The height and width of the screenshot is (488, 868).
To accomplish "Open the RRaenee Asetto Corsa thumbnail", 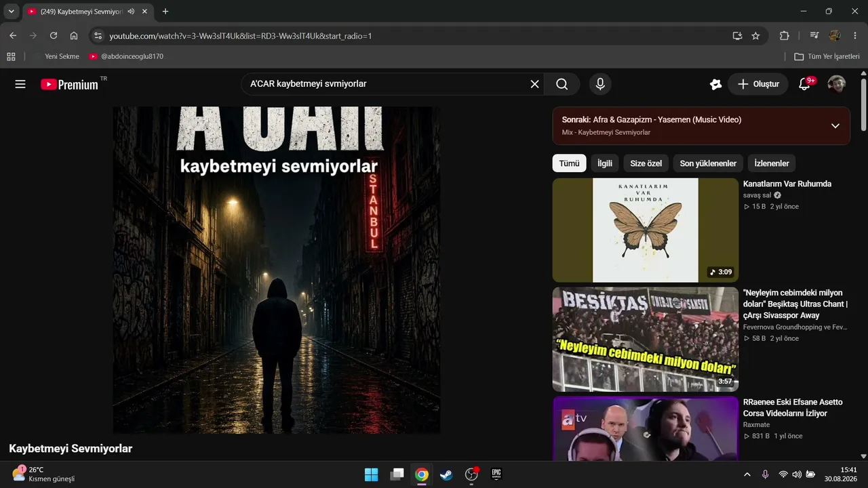I will coord(646,429).
